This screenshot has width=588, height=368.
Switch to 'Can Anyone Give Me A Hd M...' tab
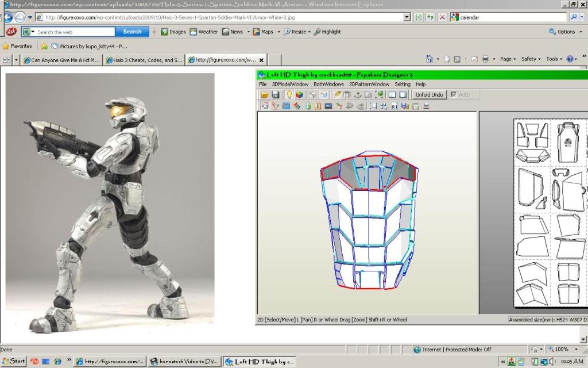click(61, 60)
